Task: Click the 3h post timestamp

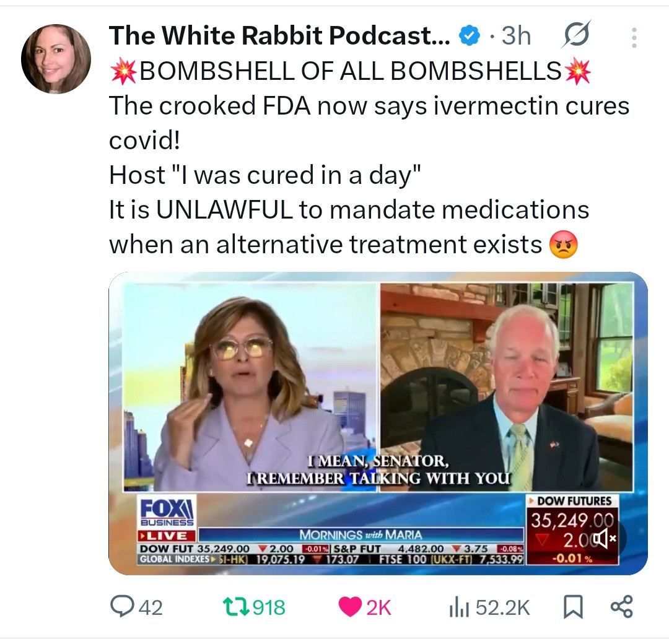Action: pos(516,35)
